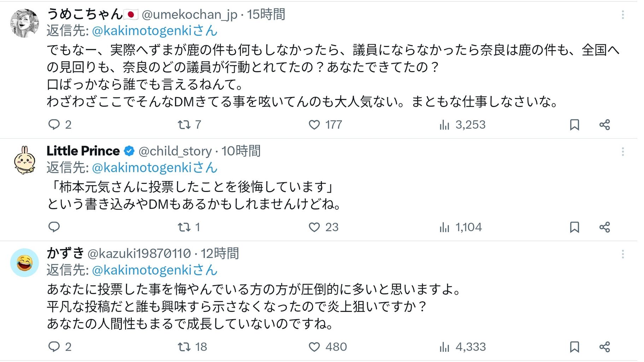
Task: Like the Little Prince tweet
Action: (x=314, y=227)
